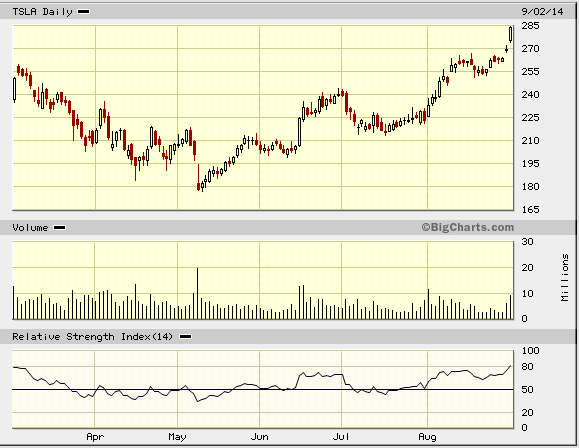
Task: Click the 9/02/14 date label
Action: (x=542, y=12)
